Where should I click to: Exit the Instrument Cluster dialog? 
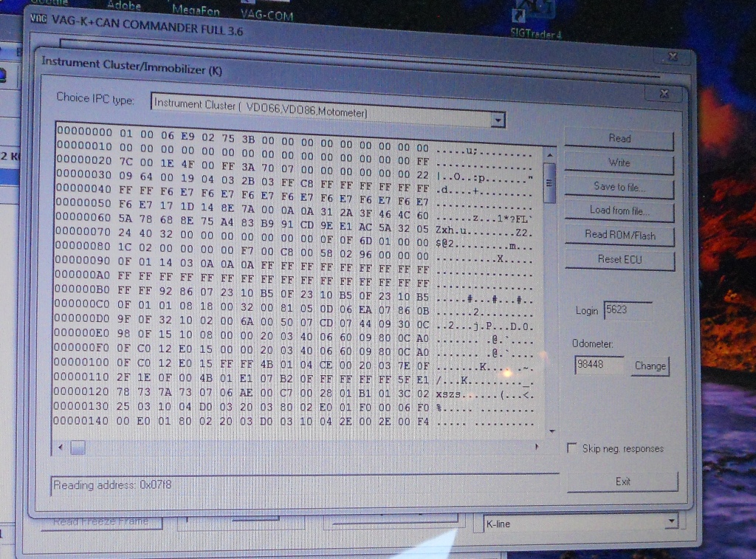[x=623, y=481]
